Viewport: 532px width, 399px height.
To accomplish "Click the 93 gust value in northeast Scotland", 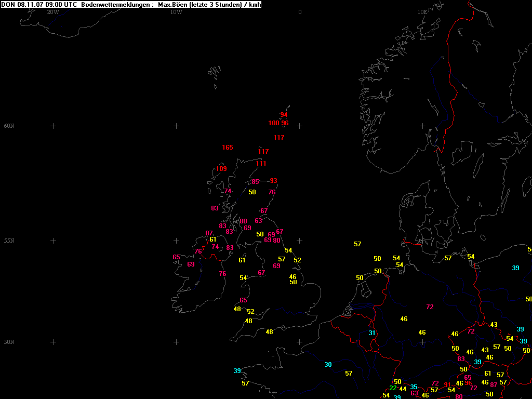I will point(273,181).
